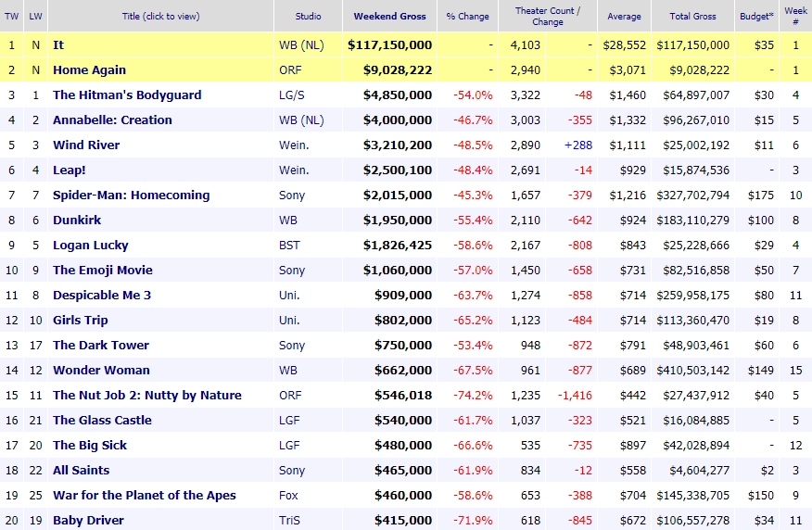This screenshot has width=812, height=530.
Task: Sort by 'Title (click to view)' header
Action: point(160,16)
